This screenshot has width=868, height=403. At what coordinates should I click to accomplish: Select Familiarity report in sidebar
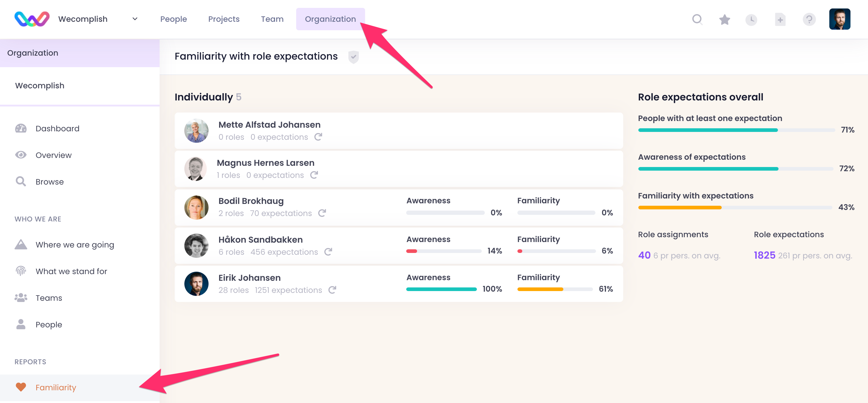click(x=56, y=387)
